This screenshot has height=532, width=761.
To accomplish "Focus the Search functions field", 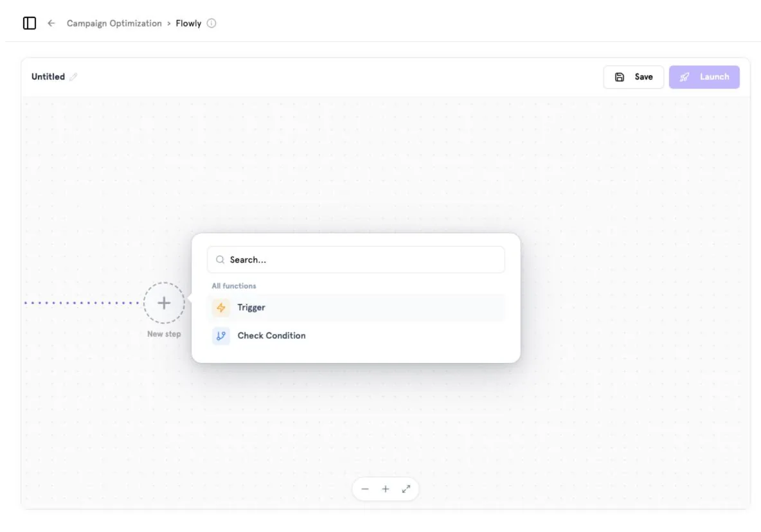I will [355, 260].
